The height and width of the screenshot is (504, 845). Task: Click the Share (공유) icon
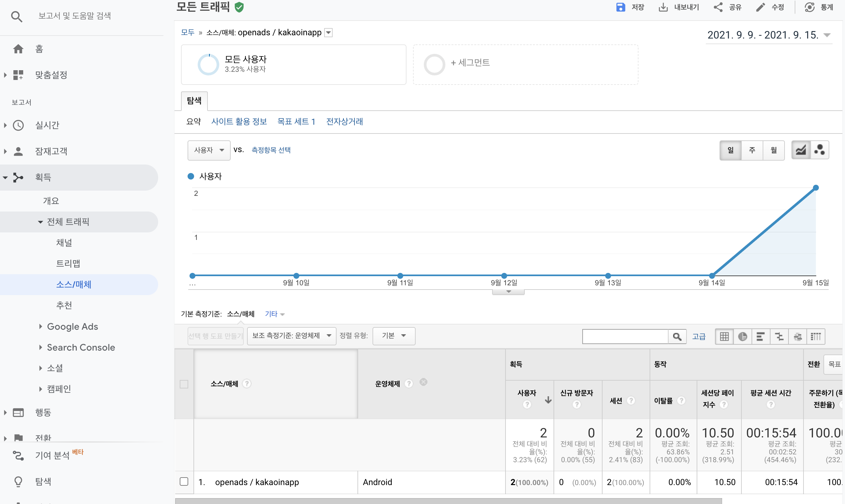click(718, 7)
